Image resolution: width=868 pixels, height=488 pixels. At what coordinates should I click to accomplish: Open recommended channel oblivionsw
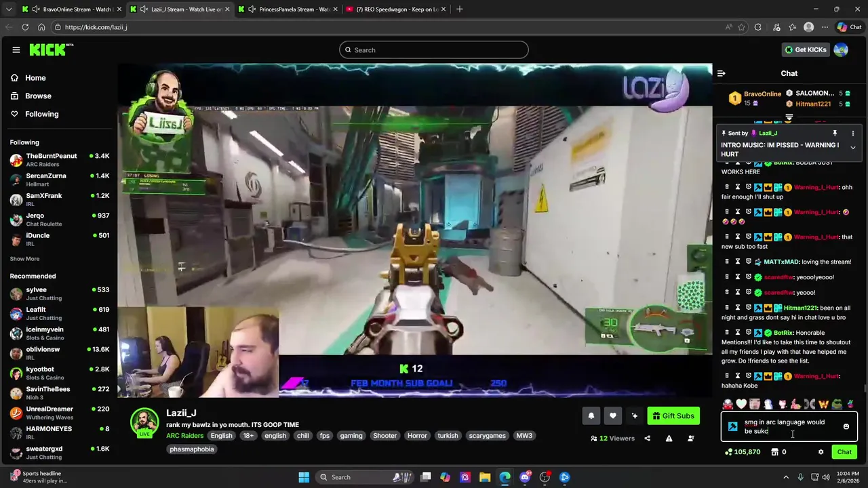click(x=59, y=353)
